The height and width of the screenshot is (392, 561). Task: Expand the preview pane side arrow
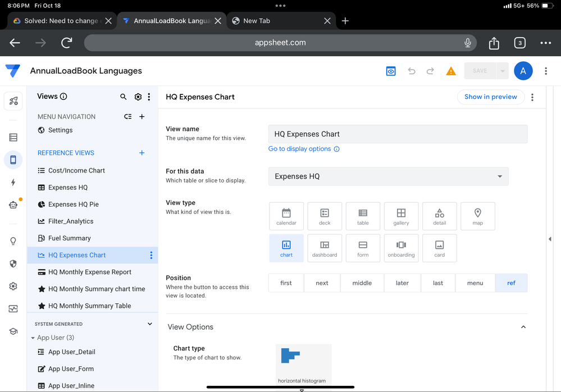pos(550,239)
